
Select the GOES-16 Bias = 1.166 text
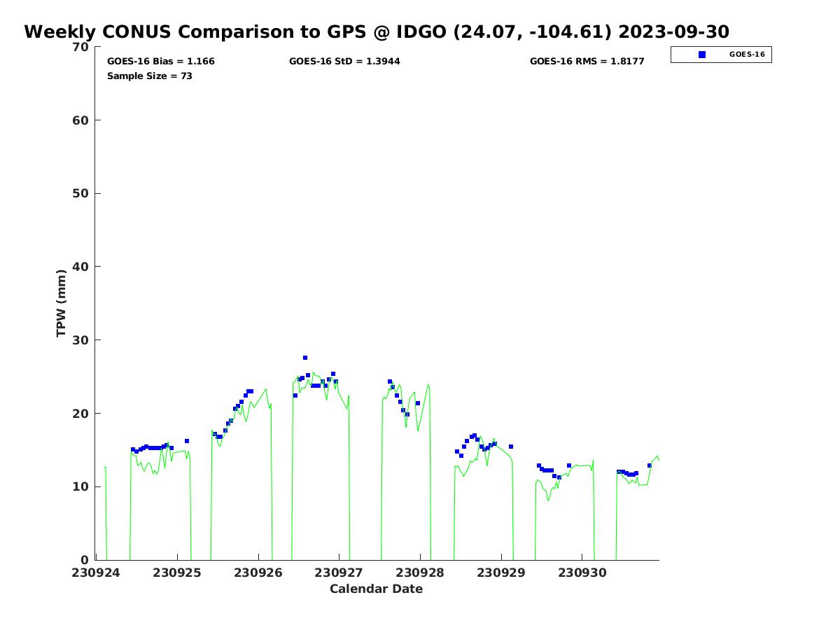[161, 62]
